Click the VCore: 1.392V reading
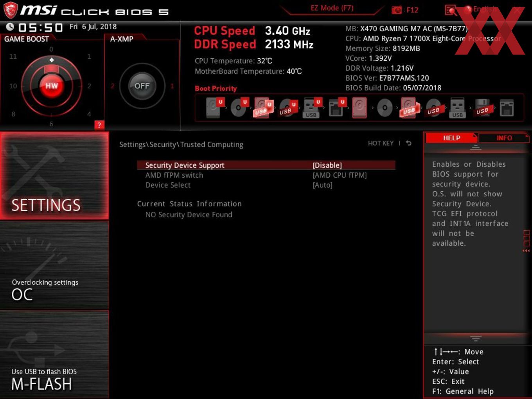This screenshot has height=399, width=532. pos(368,58)
